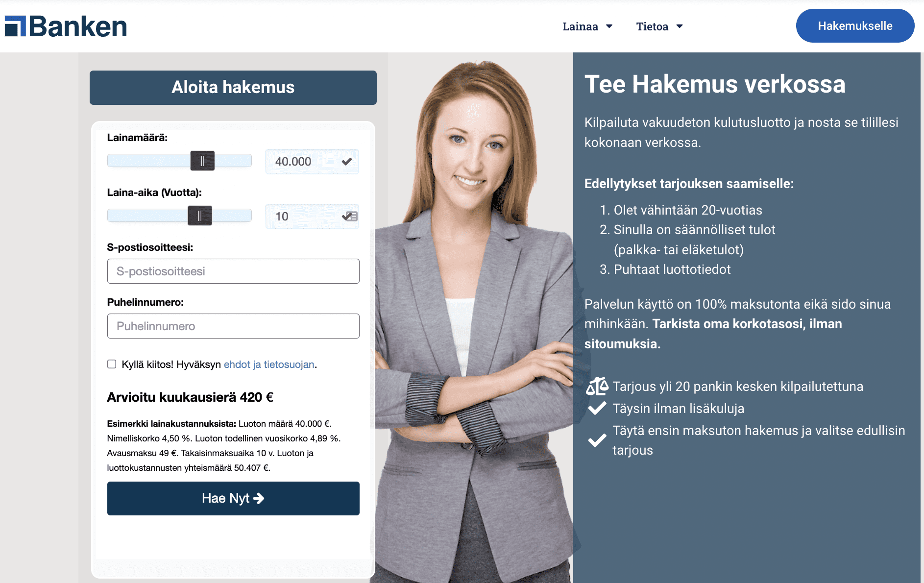The width and height of the screenshot is (924, 583).
Task: Click the scales icon beside Tarjous text
Action: click(597, 386)
